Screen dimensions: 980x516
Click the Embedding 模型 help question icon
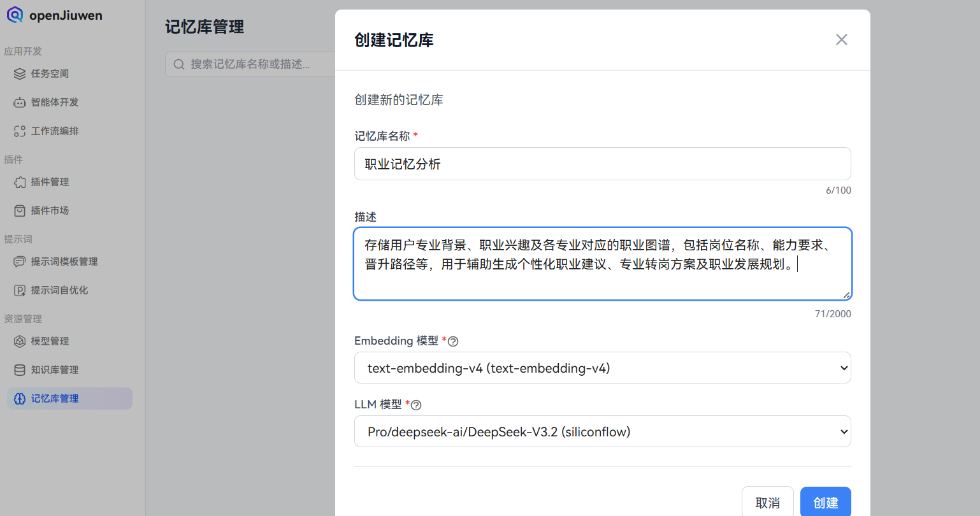pos(452,341)
